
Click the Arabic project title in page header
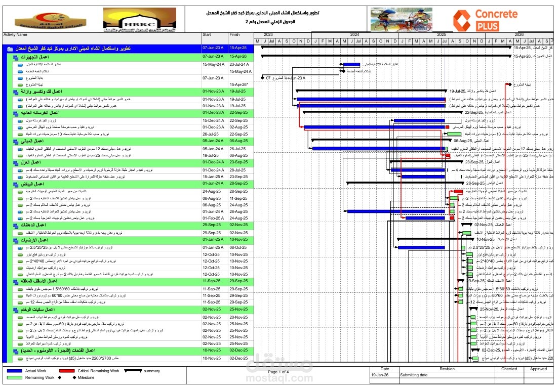pyautogui.click(x=263, y=13)
